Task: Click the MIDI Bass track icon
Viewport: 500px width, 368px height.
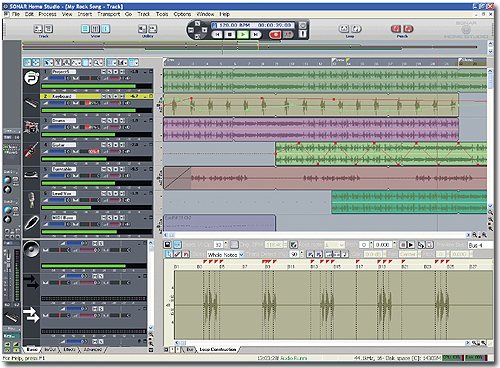Action: (32, 223)
